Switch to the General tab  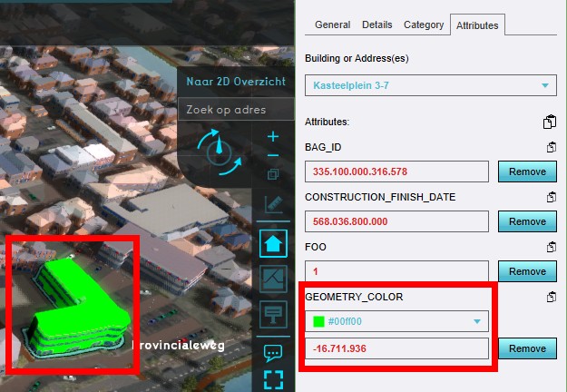tap(333, 25)
